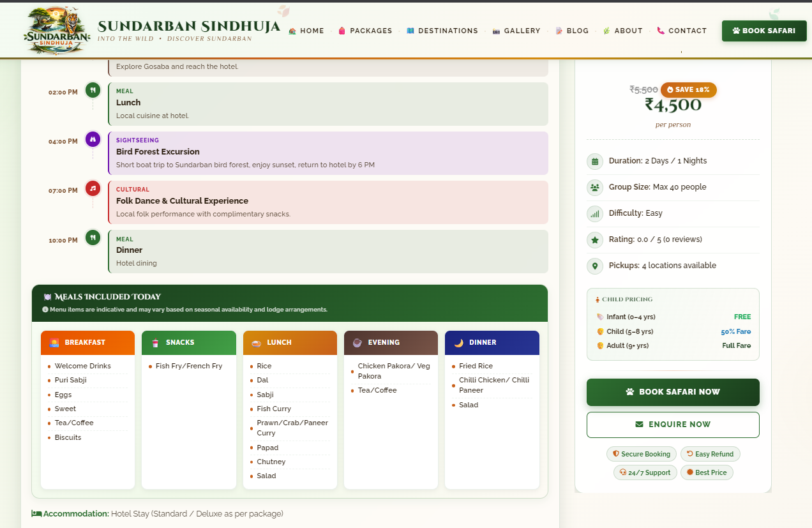Click 'Hotel Stay (Standard / Deluxe as per package)'
This screenshot has height=528, width=812.
tap(197, 514)
